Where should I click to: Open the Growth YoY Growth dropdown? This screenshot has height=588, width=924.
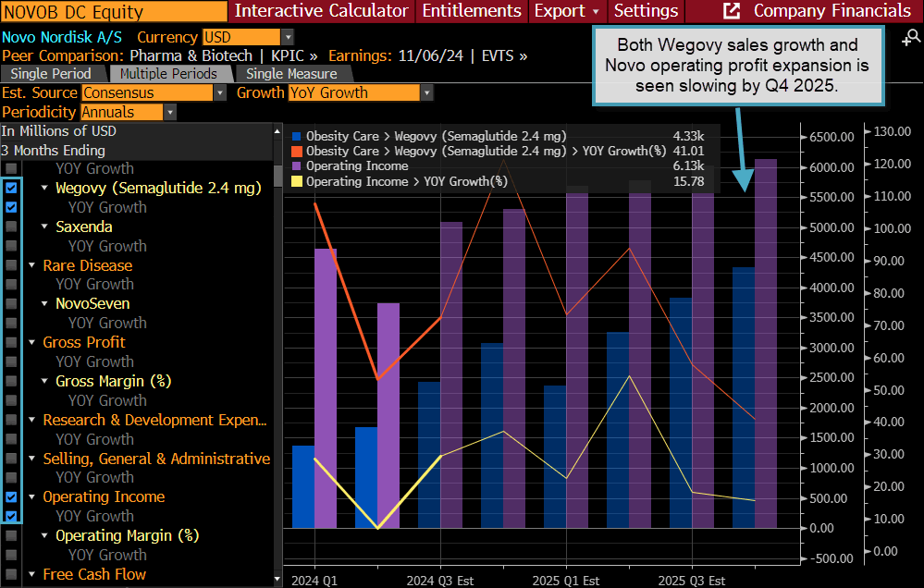pyautogui.click(x=426, y=93)
